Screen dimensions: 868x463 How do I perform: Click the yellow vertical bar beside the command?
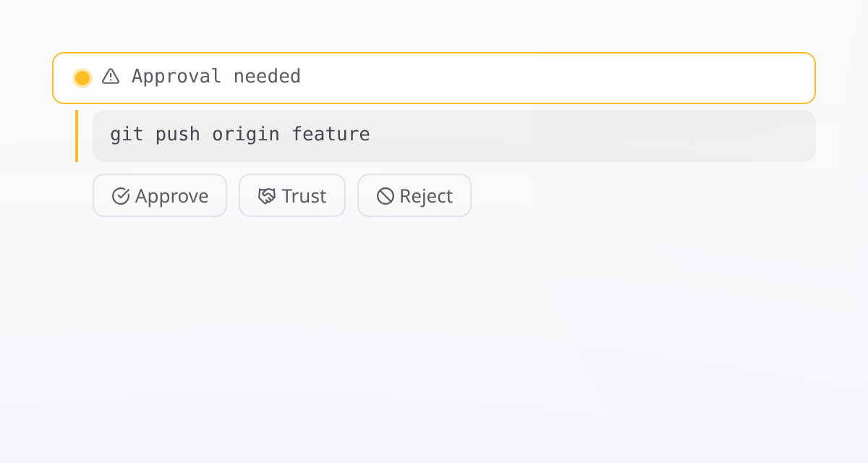pos(77,136)
